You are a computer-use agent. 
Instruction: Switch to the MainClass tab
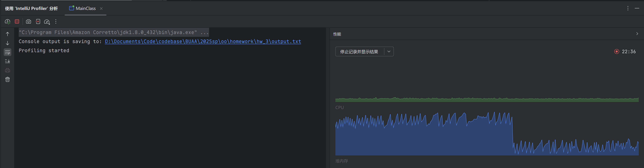tap(85, 8)
